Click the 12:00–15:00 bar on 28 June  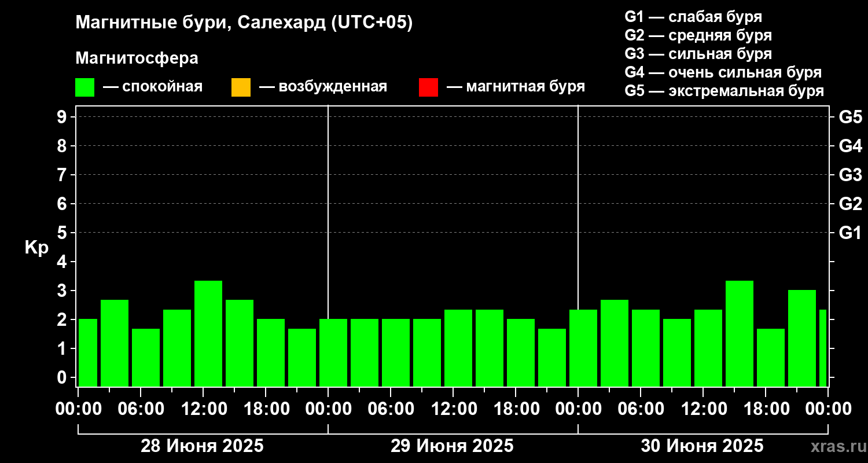pyautogui.click(x=208, y=333)
